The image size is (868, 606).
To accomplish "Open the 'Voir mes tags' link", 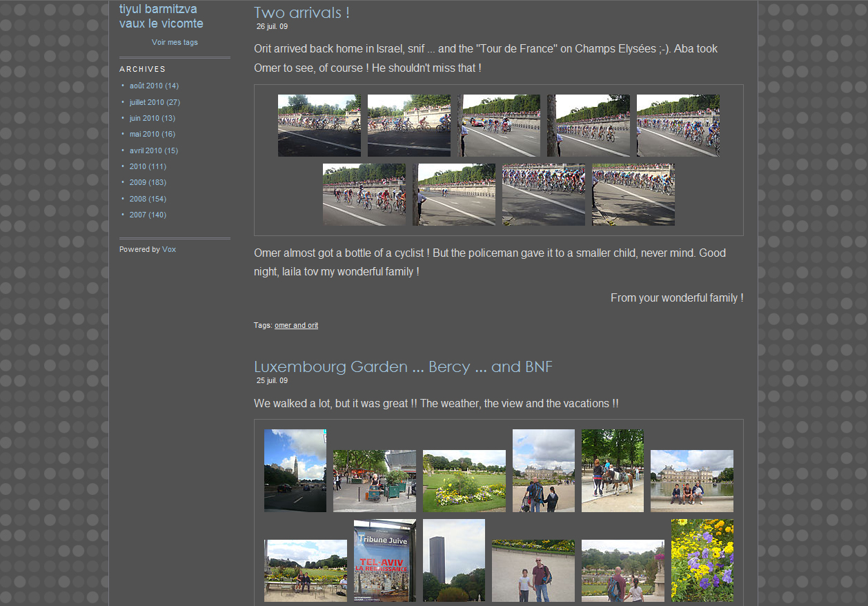I will pos(175,42).
